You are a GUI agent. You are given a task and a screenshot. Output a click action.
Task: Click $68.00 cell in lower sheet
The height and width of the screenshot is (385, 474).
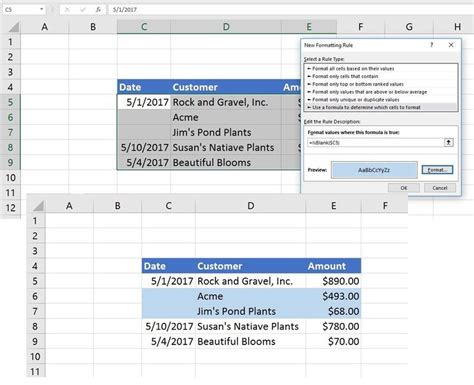tap(333, 311)
